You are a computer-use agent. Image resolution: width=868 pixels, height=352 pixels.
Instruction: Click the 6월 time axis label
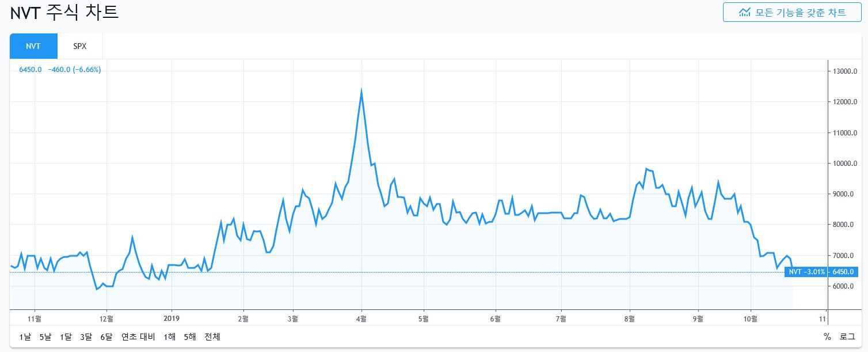(495, 318)
